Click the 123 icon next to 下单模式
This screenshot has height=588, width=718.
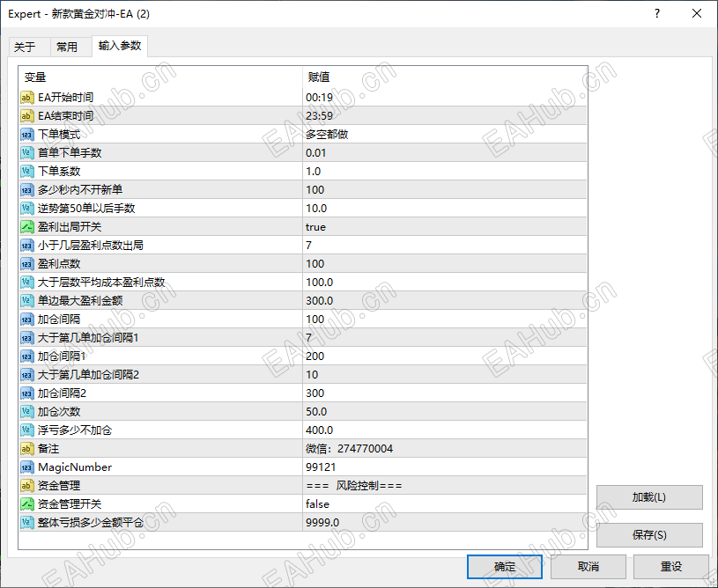coord(26,134)
